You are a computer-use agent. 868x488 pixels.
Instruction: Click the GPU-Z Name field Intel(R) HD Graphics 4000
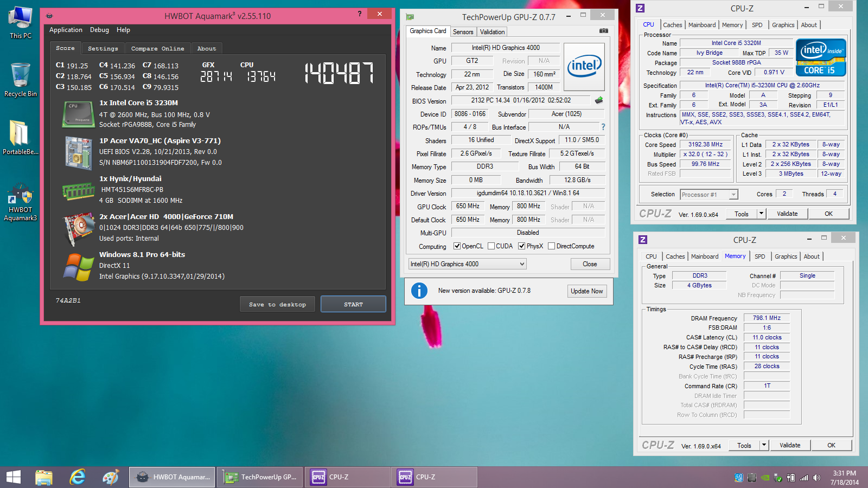point(506,48)
